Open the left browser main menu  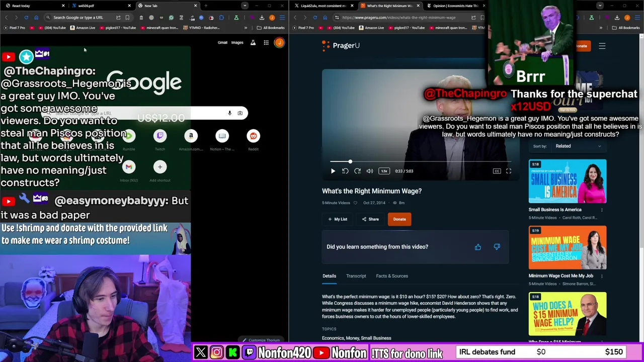[282, 18]
